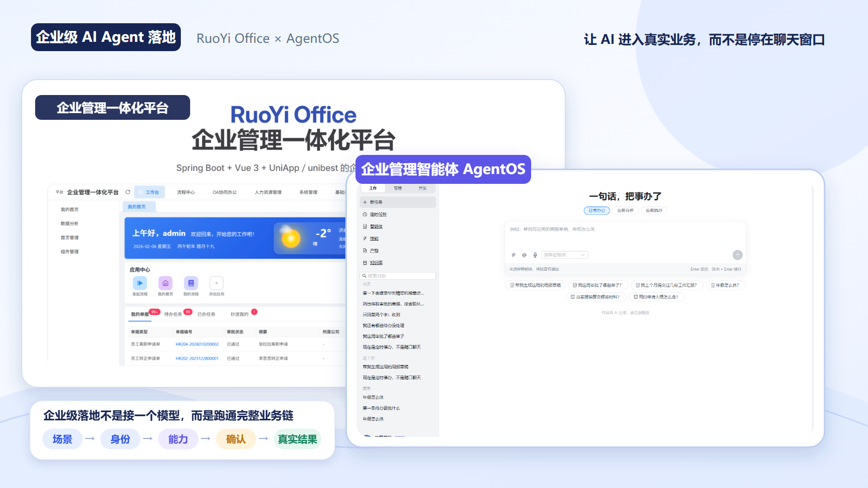This screenshot has height=488, width=868.
Task: Click the paperclip attachment icon in AgentOS input
Action: point(514,255)
